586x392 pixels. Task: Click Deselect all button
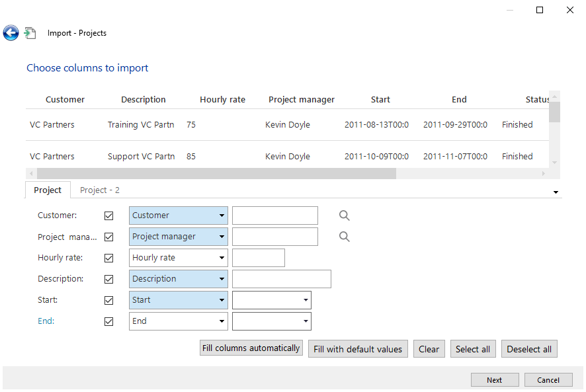pyautogui.click(x=528, y=349)
